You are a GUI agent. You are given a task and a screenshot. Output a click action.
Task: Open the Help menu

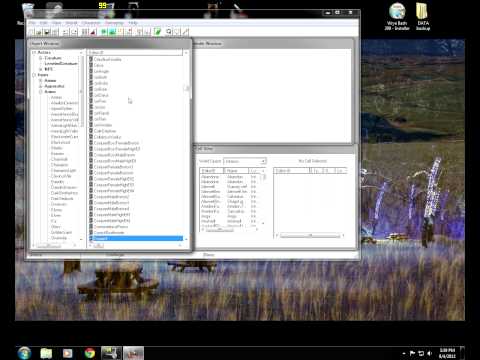133,23
